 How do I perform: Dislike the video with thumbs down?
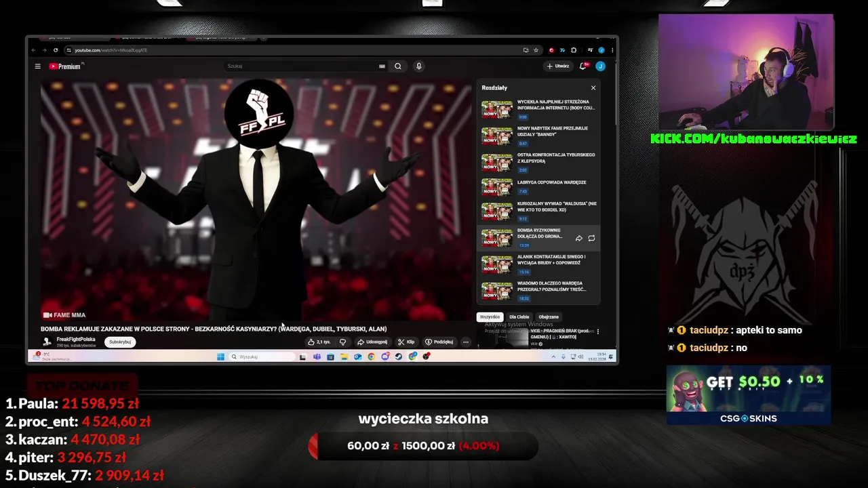(342, 342)
